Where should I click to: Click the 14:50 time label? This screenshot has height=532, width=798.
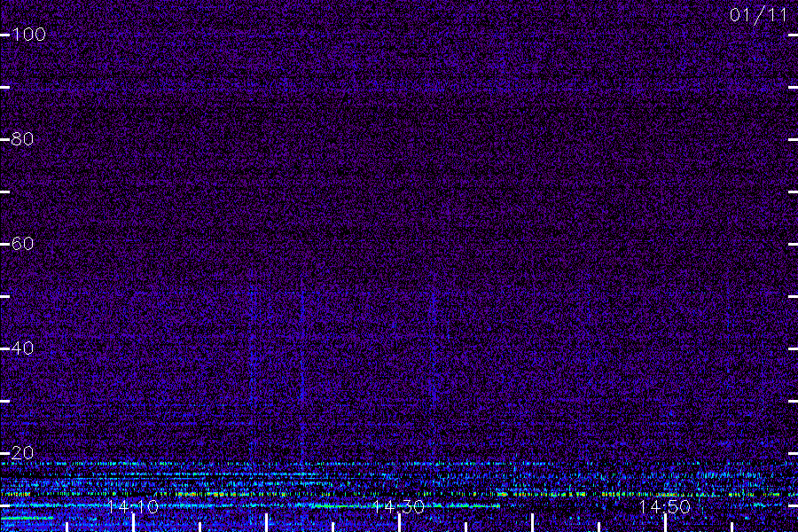point(665,506)
